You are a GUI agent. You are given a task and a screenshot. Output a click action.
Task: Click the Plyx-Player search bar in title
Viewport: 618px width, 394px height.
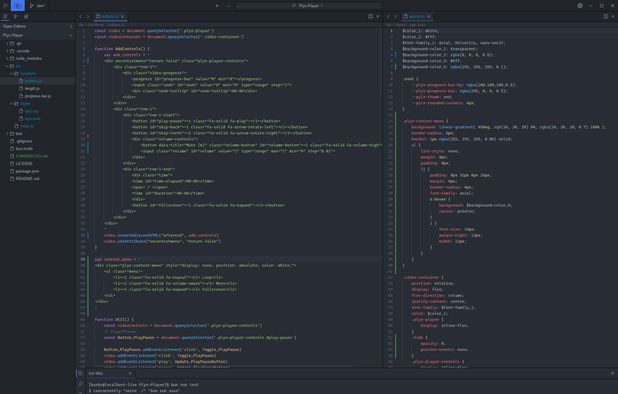tap(308, 6)
